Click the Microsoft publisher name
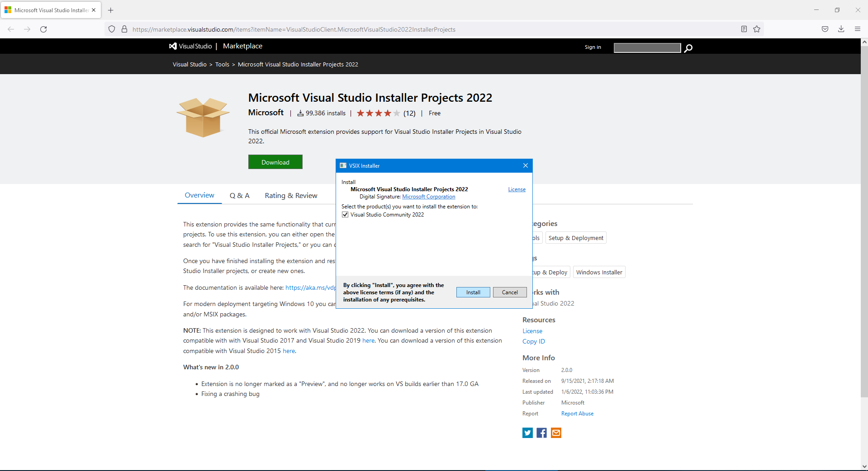 pos(266,113)
